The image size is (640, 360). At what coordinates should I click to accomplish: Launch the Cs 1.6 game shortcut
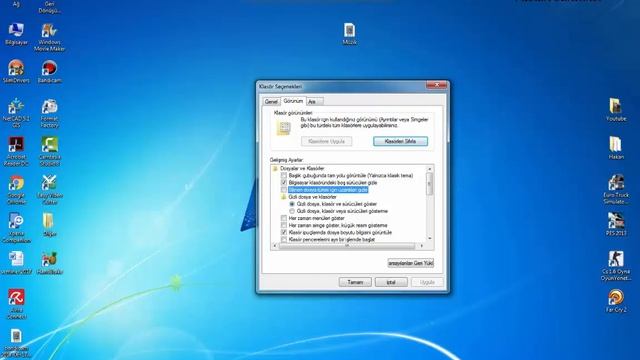[616, 266]
